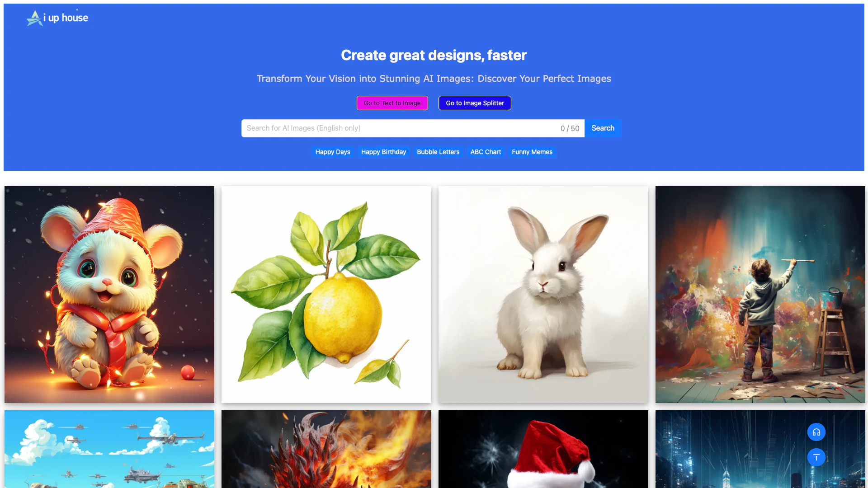
Task: Open the festive hamster image
Action: 109,295
